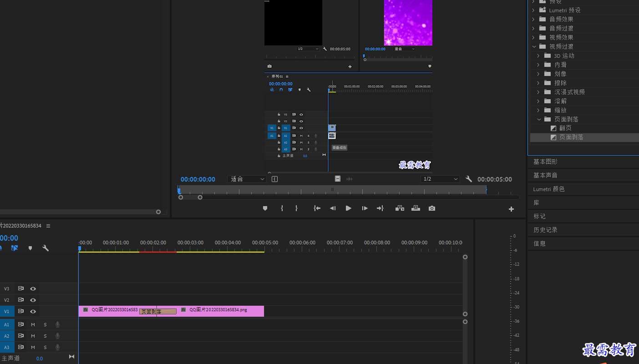This screenshot has width=639, height=364.
Task: Add a marker in the program monitor
Action: [x=265, y=208]
